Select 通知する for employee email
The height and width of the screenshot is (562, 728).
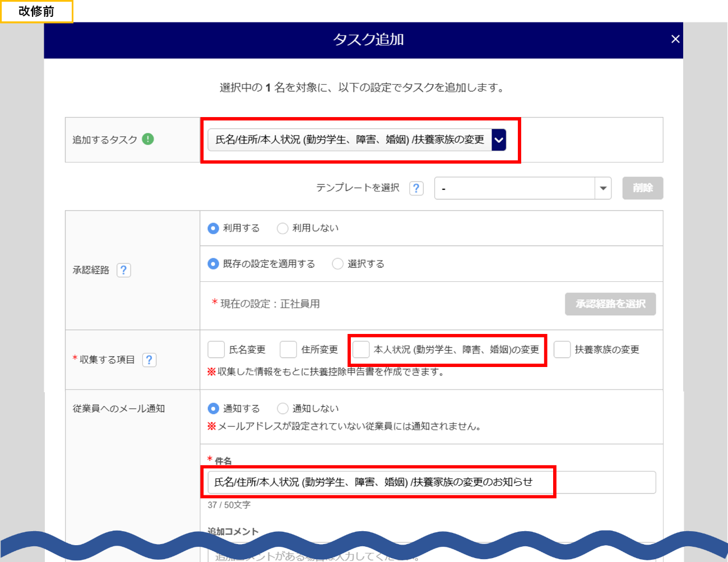214,408
